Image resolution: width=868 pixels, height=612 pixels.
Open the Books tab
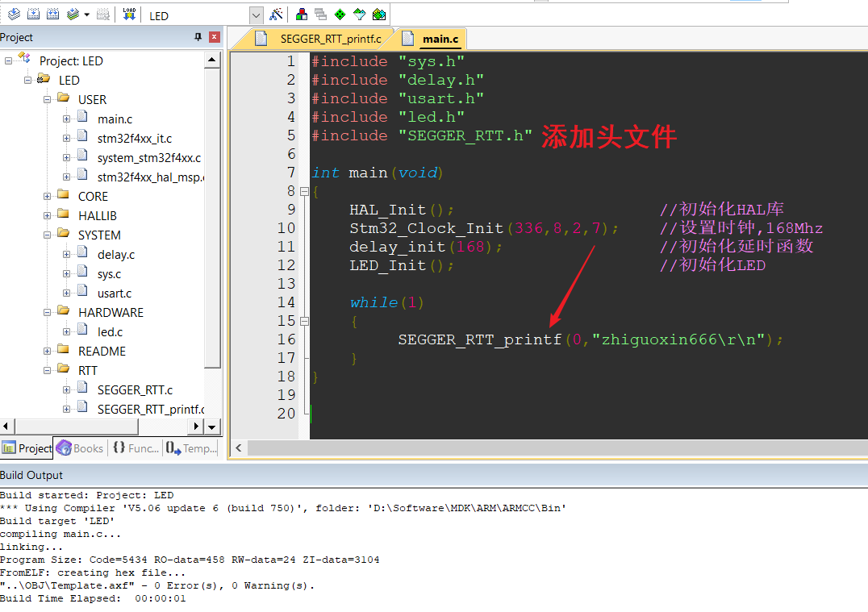(x=81, y=448)
